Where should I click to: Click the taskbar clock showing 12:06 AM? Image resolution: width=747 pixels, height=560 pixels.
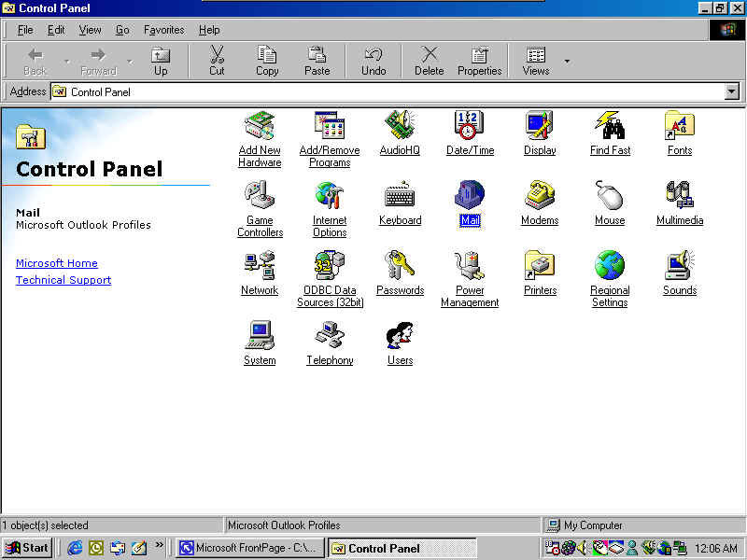(716, 549)
